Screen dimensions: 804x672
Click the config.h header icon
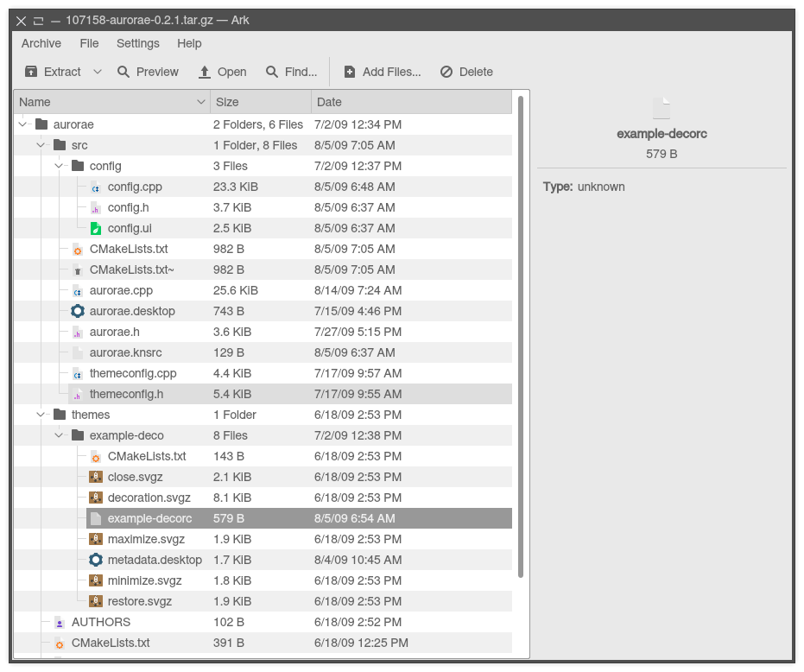[96, 208]
